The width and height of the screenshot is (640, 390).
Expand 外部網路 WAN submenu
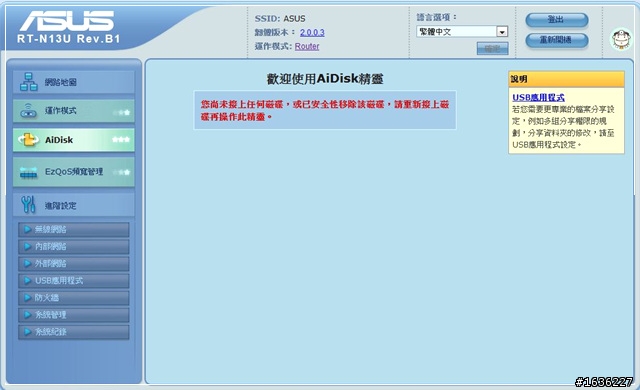(x=74, y=264)
